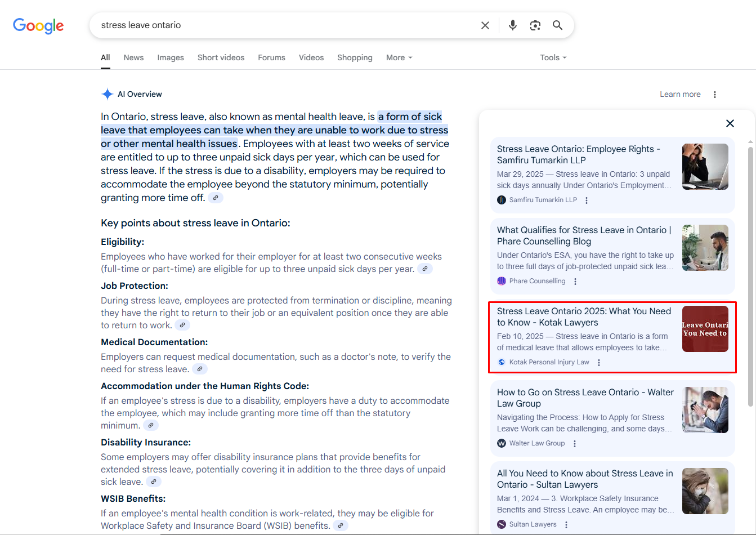Open more options for Walter Law Group
Screen dimensions: 756x535
[x=575, y=444]
